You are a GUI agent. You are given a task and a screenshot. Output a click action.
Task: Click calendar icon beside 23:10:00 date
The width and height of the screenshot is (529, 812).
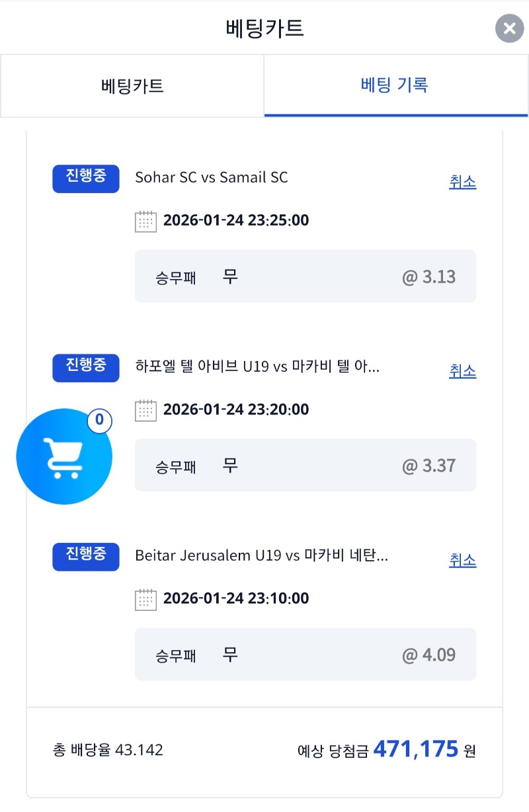pyautogui.click(x=145, y=599)
